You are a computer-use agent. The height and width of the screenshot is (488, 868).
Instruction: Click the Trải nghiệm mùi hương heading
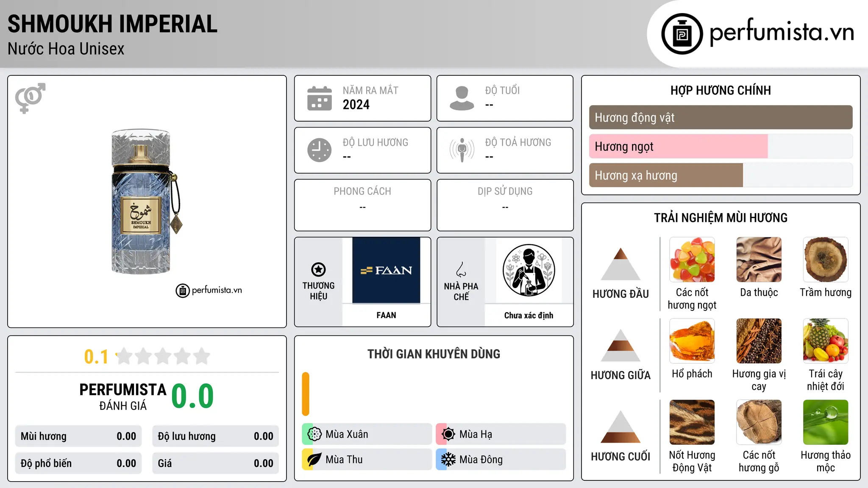tap(721, 218)
